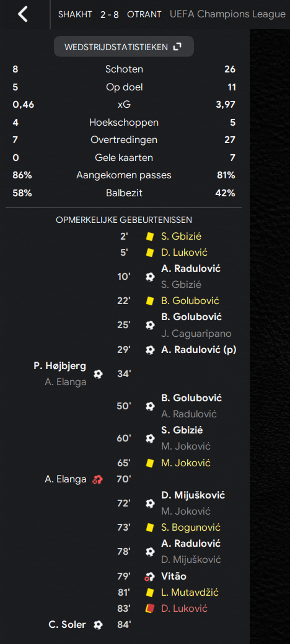Open the Wedstrijdstatistieken popout icon

coord(177,47)
